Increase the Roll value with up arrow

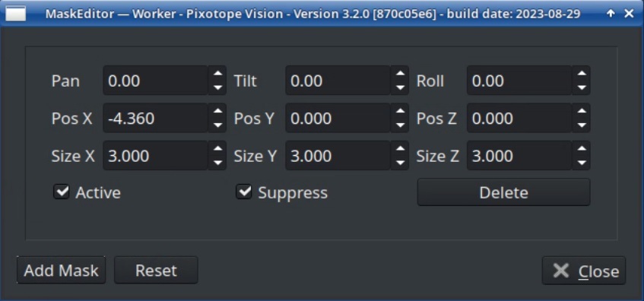[x=582, y=74]
